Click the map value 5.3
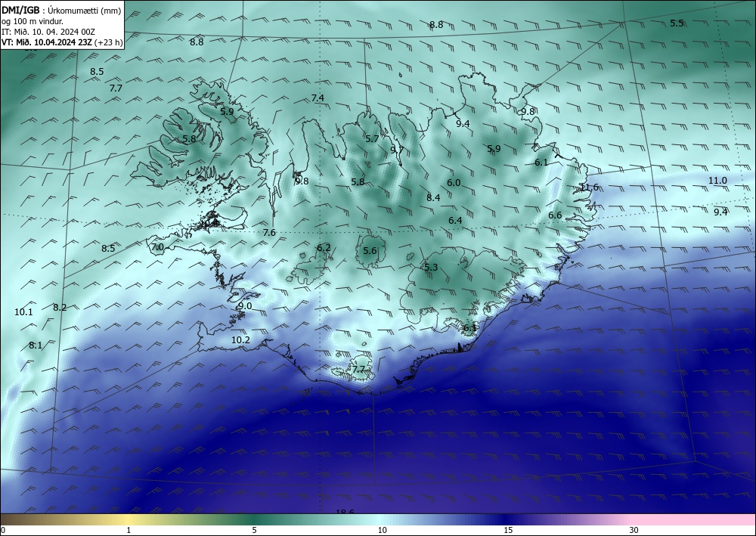 [x=431, y=268]
